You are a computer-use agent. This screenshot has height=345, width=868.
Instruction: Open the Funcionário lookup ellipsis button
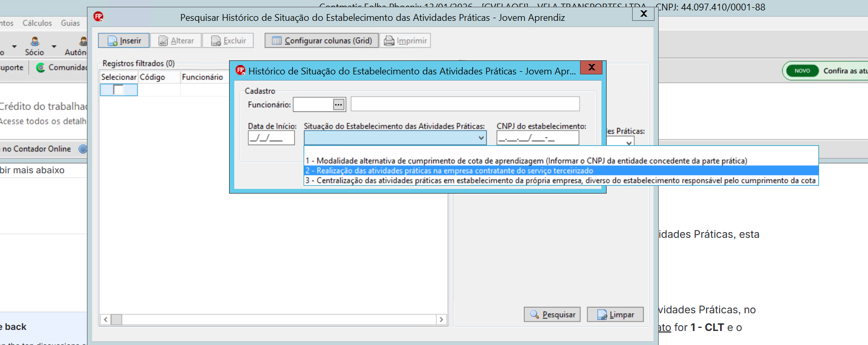click(x=339, y=105)
